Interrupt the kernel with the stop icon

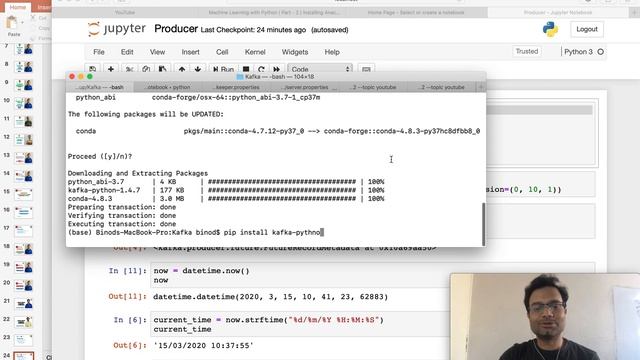[246, 69]
